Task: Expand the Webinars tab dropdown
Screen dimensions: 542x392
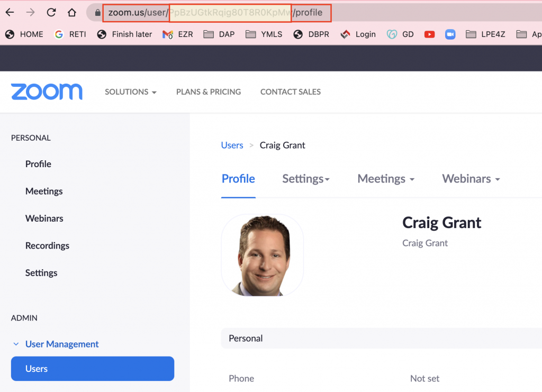Action: pos(471,179)
